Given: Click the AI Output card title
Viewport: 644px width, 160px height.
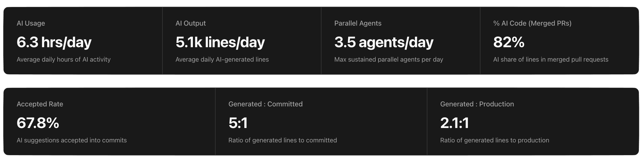Looking at the screenshot, I should point(190,23).
